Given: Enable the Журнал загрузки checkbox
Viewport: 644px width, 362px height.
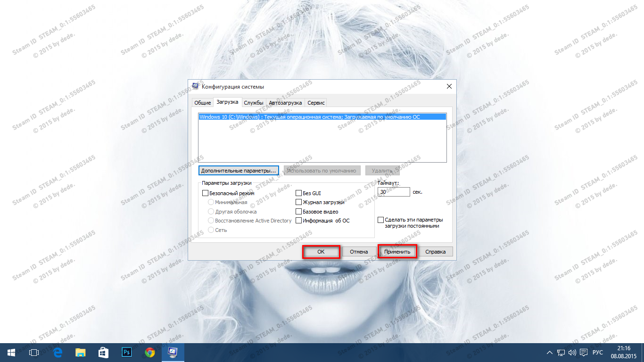Looking at the screenshot, I should click(320, 202).
